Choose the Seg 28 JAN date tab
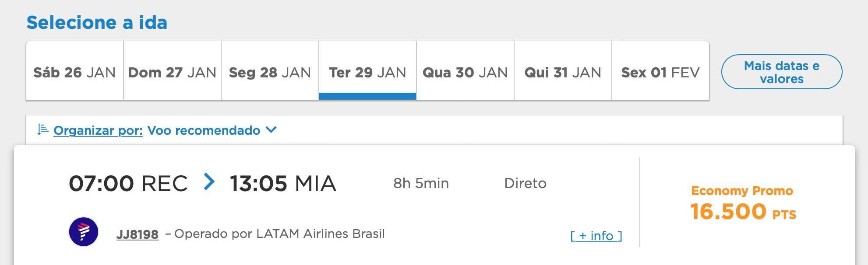 coord(270,71)
